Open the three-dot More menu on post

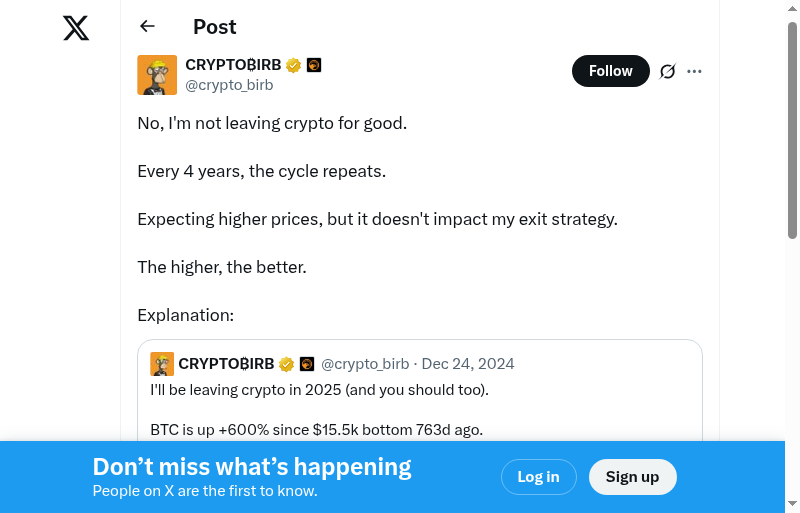pos(695,71)
